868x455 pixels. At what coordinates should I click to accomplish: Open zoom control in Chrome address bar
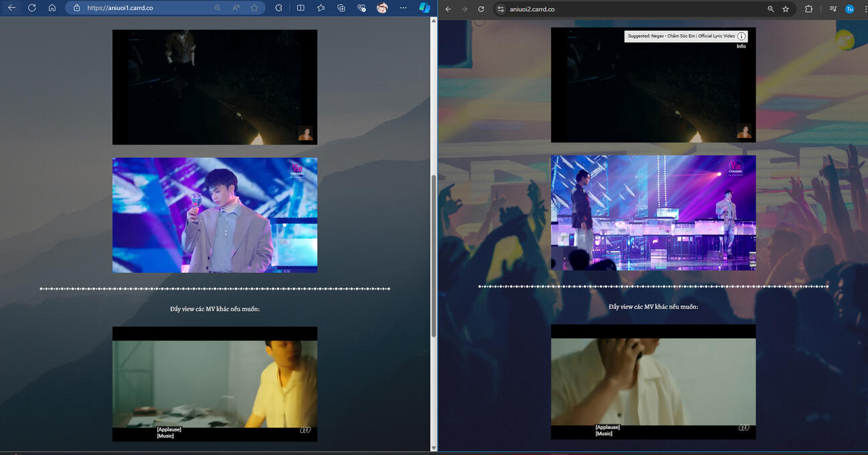click(x=771, y=9)
